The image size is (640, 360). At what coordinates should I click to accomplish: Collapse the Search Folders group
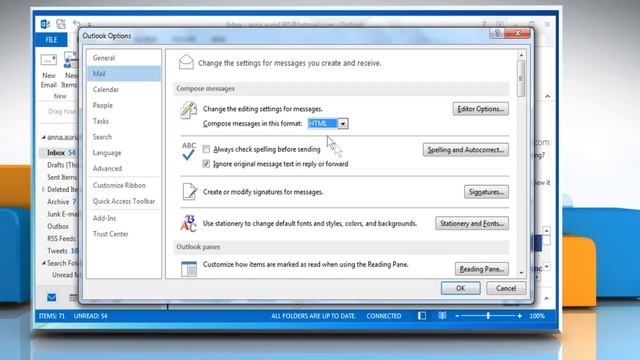pyautogui.click(x=44, y=263)
